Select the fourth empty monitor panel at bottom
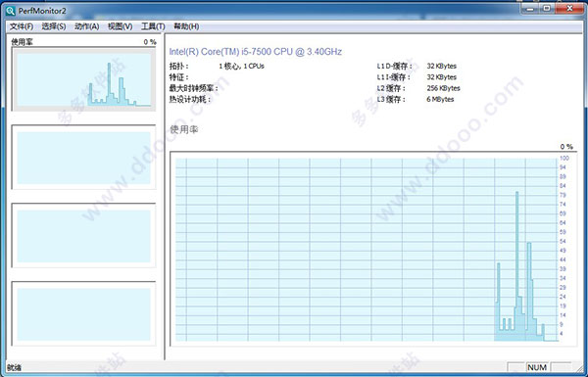The width and height of the screenshot is (588, 377). (x=83, y=313)
